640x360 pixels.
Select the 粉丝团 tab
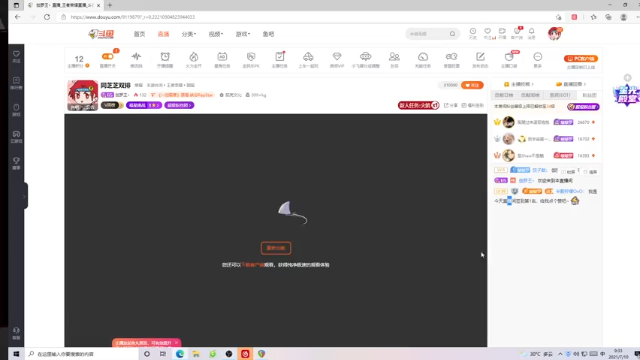point(589,95)
